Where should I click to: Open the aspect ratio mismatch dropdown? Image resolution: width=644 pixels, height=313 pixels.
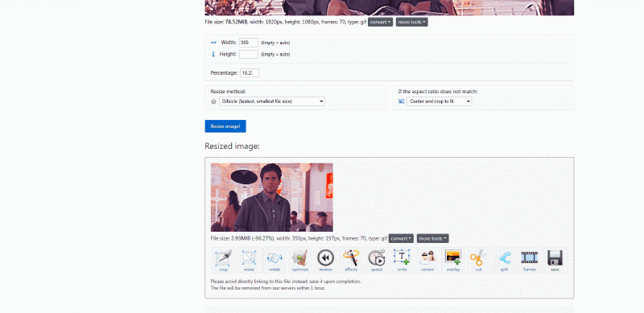[x=439, y=101]
